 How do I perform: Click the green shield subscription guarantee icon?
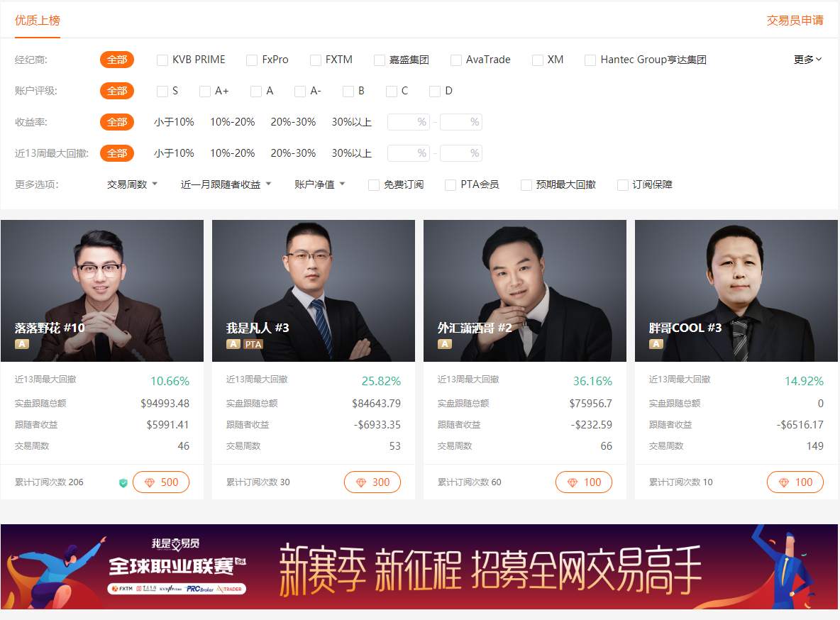tap(123, 483)
